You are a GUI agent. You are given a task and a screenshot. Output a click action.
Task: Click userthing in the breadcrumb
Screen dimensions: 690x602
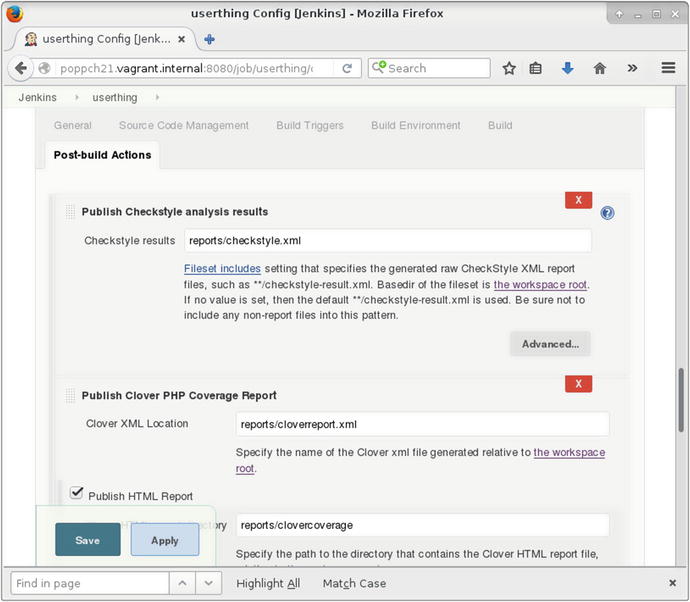click(x=115, y=97)
